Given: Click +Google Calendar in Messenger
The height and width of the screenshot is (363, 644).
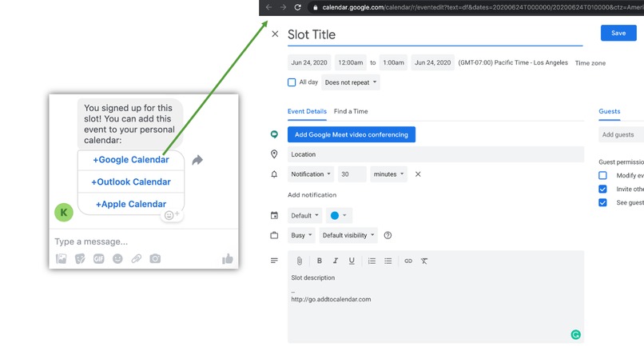Looking at the screenshot, I should 130,159.
